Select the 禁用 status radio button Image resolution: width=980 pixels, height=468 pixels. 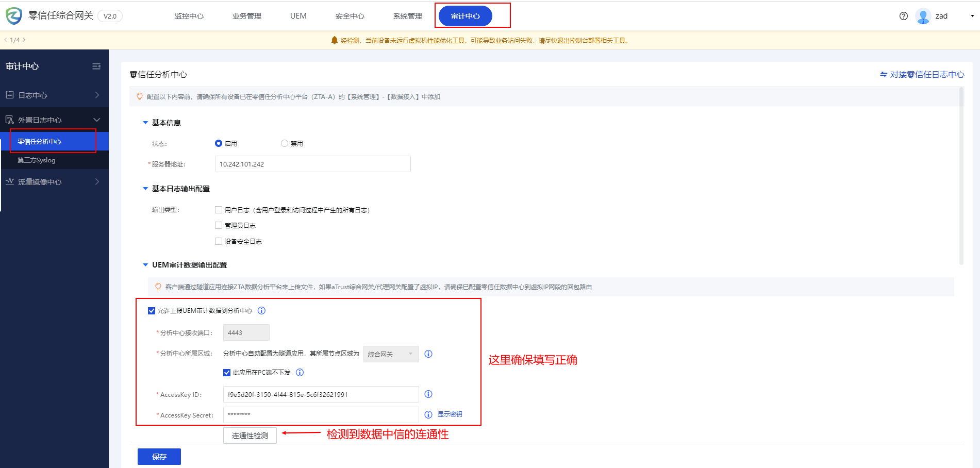[x=285, y=144]
